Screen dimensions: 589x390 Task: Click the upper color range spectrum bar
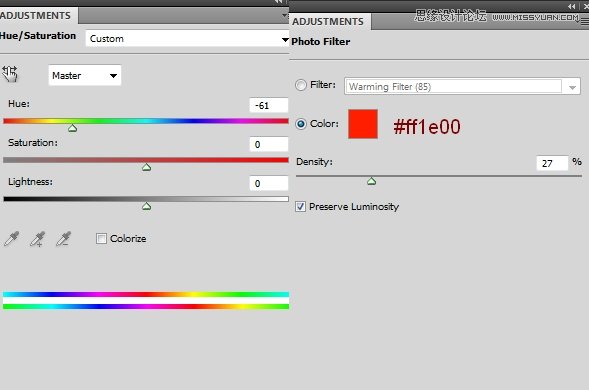point(146,295)
